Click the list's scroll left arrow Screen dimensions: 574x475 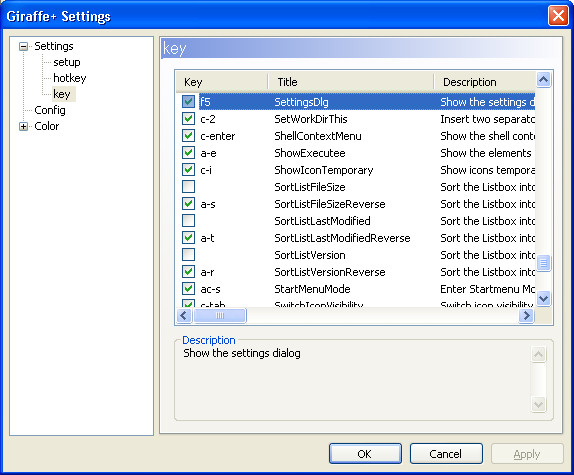[x=184, y=315]
